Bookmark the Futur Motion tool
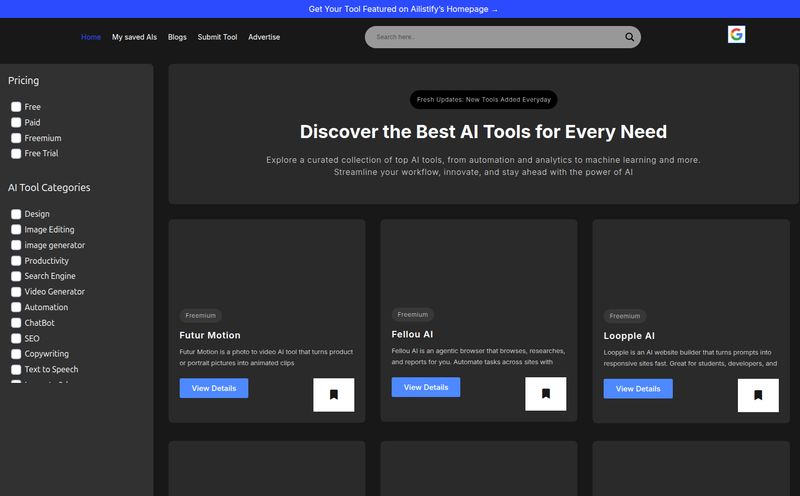 click(334, 395)
